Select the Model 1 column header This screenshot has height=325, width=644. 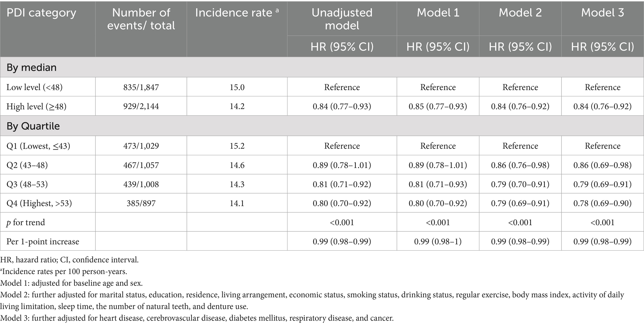[438, 13]
